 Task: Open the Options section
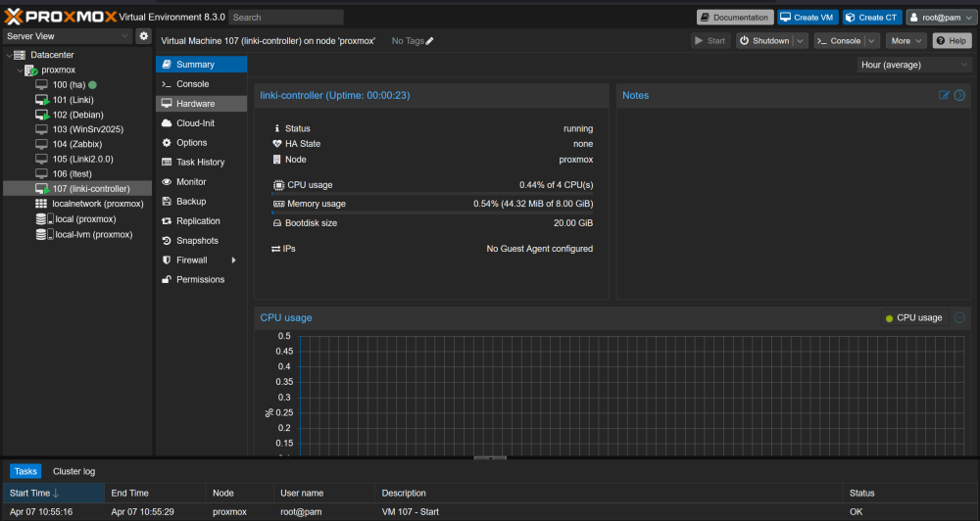coord(201,142)
